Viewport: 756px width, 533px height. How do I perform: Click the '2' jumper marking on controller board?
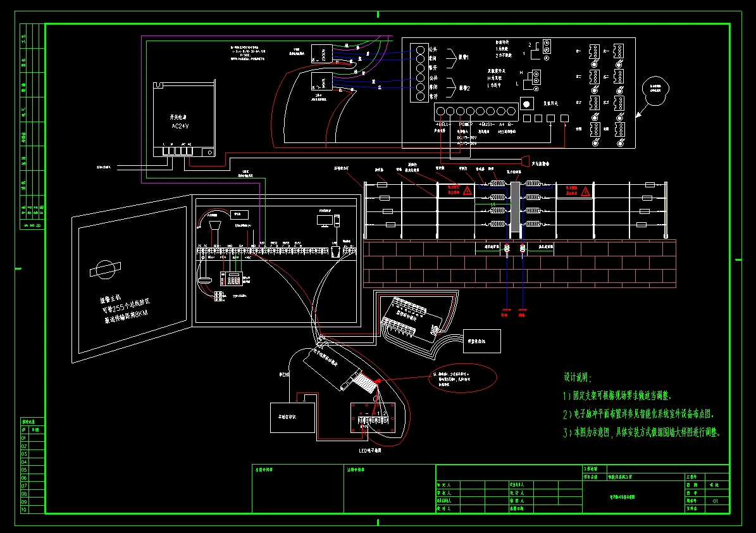(530, 45)
